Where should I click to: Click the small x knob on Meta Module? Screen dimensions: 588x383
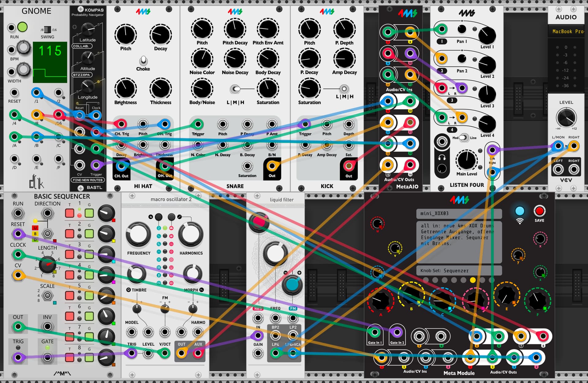tap(540, 239)
